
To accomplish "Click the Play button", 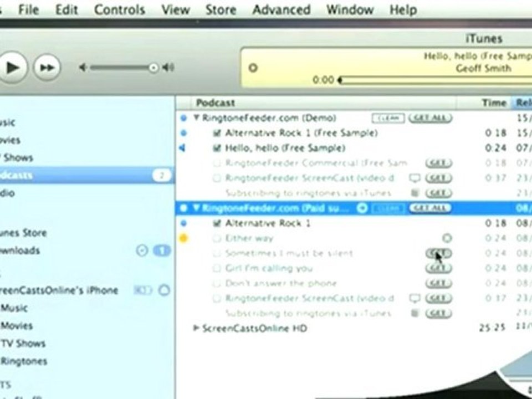I will click(x=12, y=67).
